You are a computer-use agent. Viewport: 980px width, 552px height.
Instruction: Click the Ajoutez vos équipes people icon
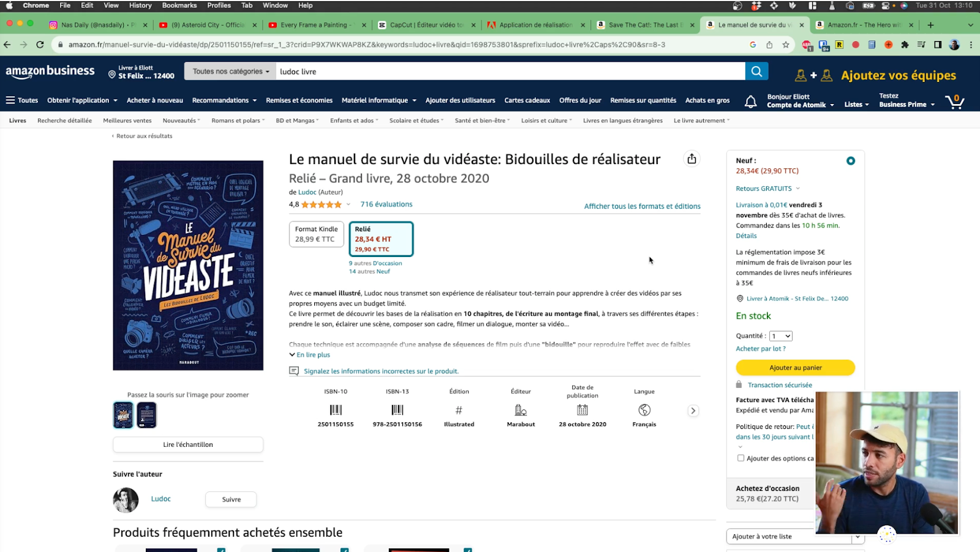[813, 75]
